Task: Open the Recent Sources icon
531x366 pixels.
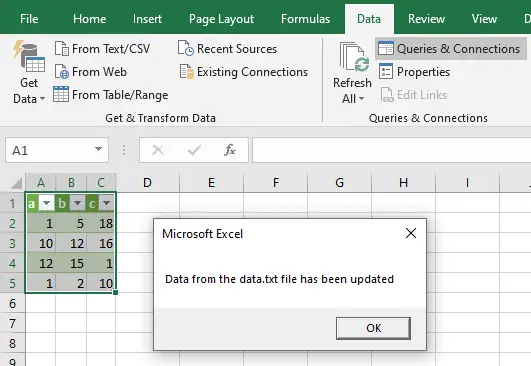Action: tap(186, 48)
